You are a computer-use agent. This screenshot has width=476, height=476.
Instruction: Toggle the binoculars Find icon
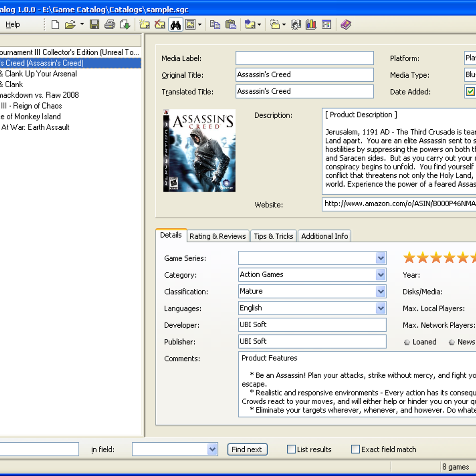pyautogui.click(x=176, y=25)
